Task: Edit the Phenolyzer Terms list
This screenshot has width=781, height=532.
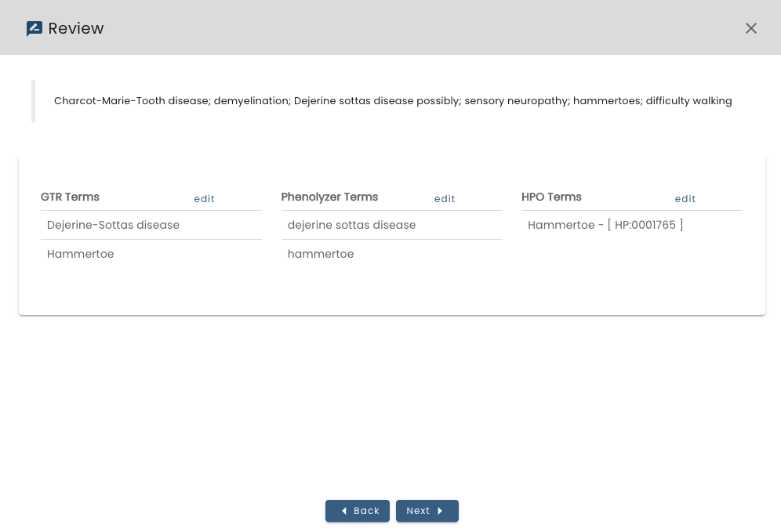Action: coord(445,198)
